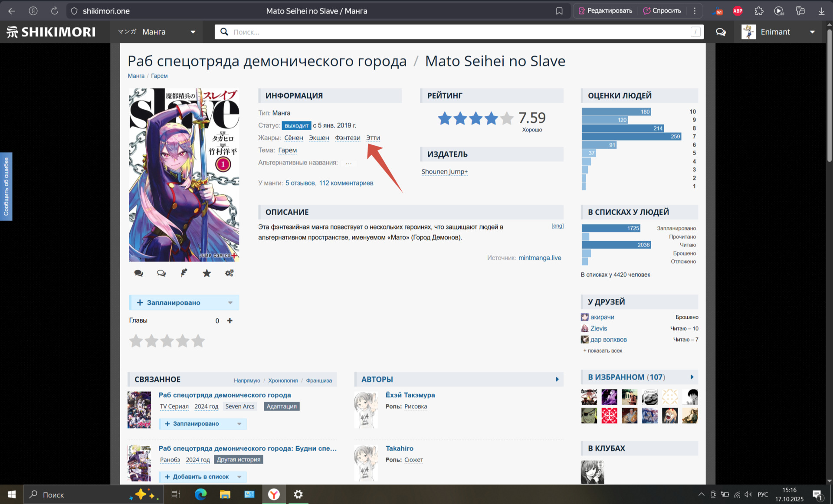Expand the Авторы section arrow
This screenshot has height=504, width=833.
click(x=557, y=380)
